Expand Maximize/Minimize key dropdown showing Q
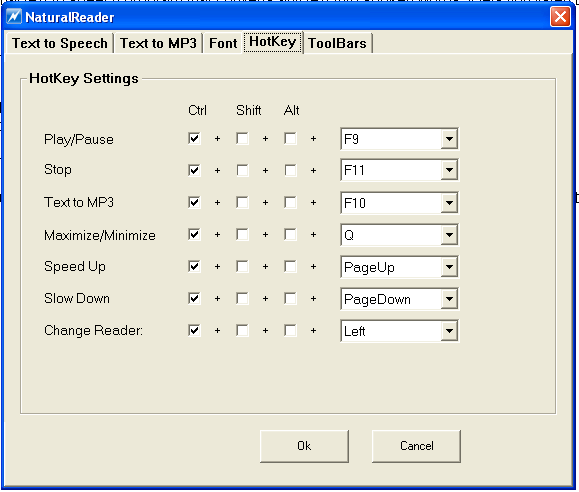Viewport: 579px width, 492px height. click(449, 235)
